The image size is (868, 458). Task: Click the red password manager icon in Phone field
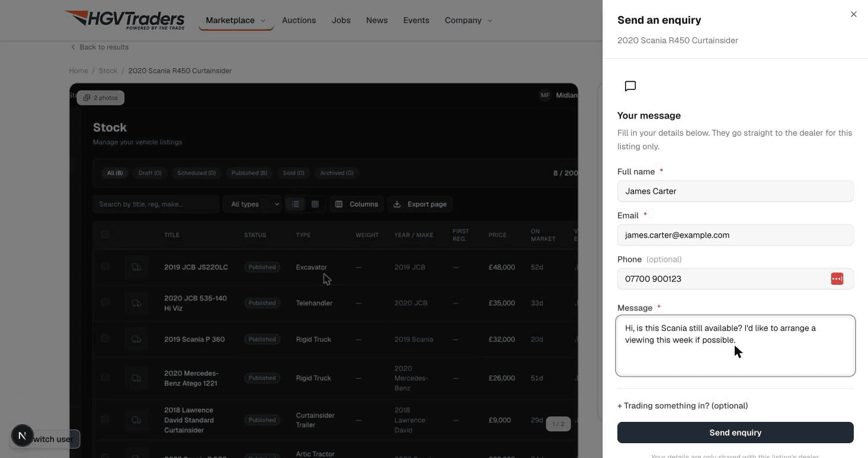(x=837, y=279)
